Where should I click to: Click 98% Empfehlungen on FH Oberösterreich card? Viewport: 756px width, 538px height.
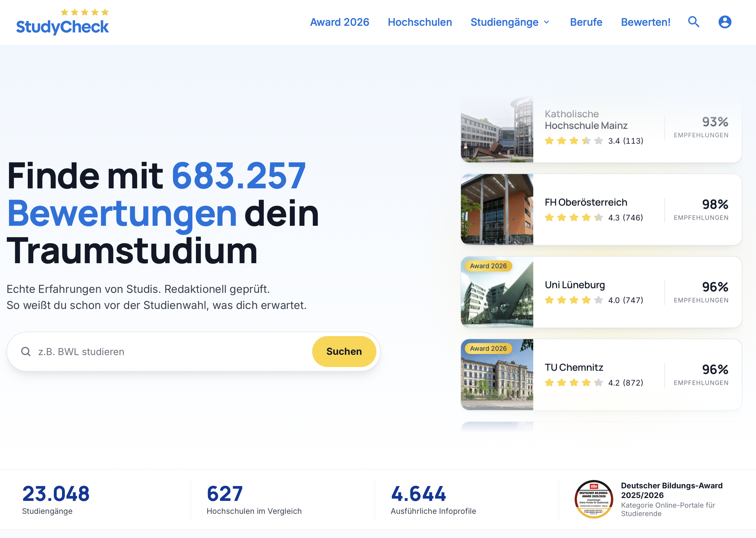(x=701, y=209)
